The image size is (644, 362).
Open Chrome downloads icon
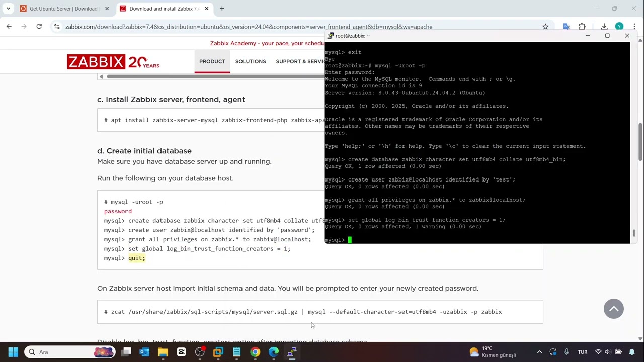[x=604, y=27]
